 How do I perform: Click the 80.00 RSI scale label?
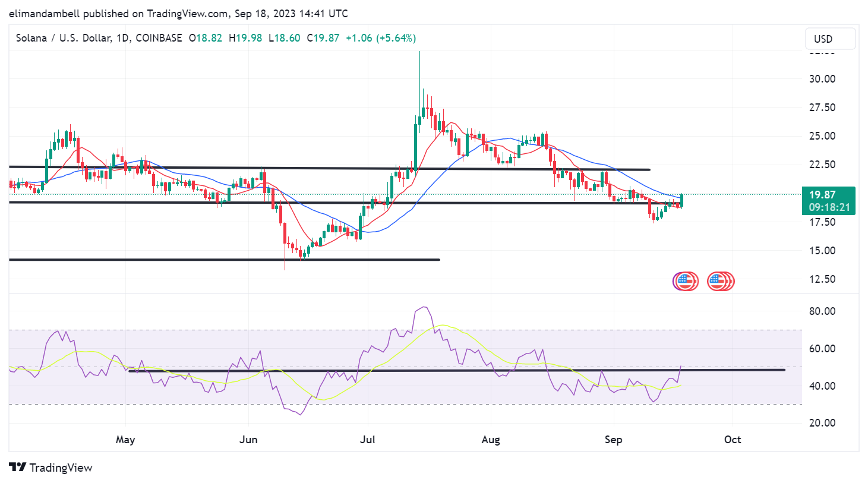click(x=822, y=311)
